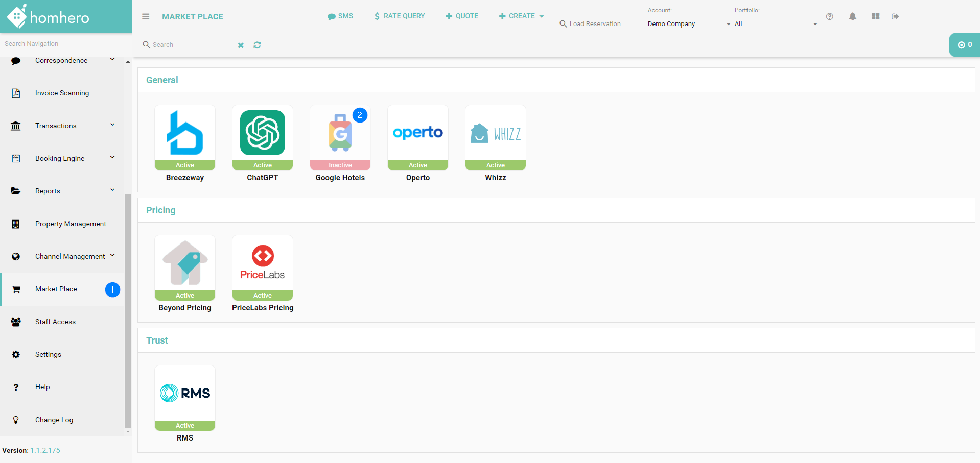Screen dimensions: 980x463
Task: Toggle the hamburger sidebar menu
Action: coord(146,17)
